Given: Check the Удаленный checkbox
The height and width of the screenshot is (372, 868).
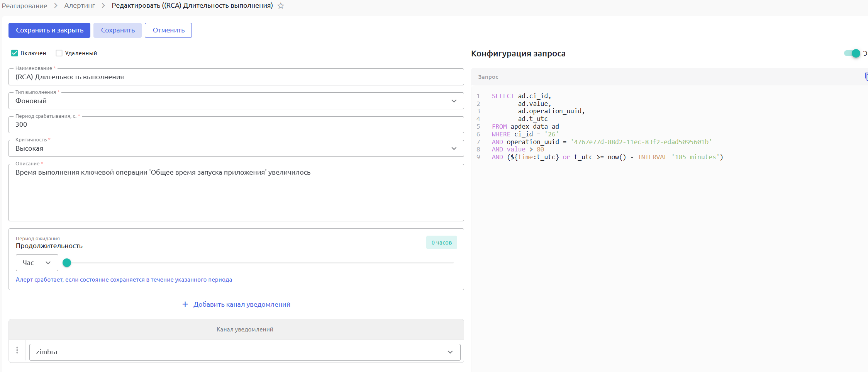Looking at the screenshot, I should pos(59,53).
